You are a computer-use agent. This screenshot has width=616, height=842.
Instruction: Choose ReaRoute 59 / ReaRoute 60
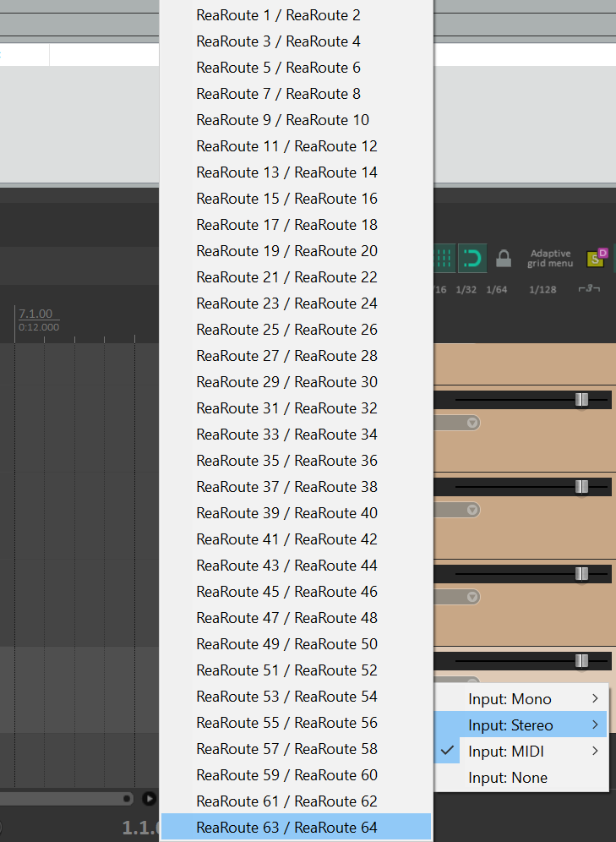297,775
